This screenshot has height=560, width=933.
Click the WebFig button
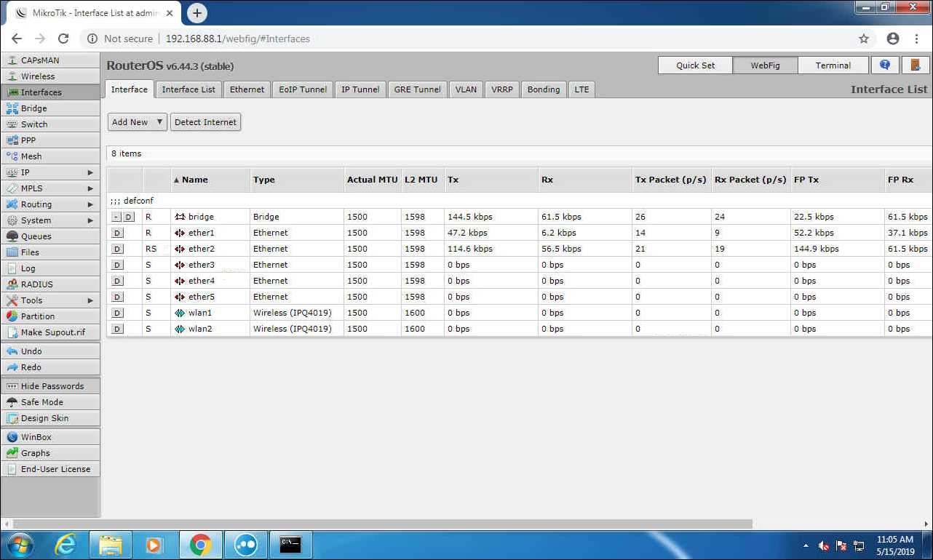coord(765,65)
